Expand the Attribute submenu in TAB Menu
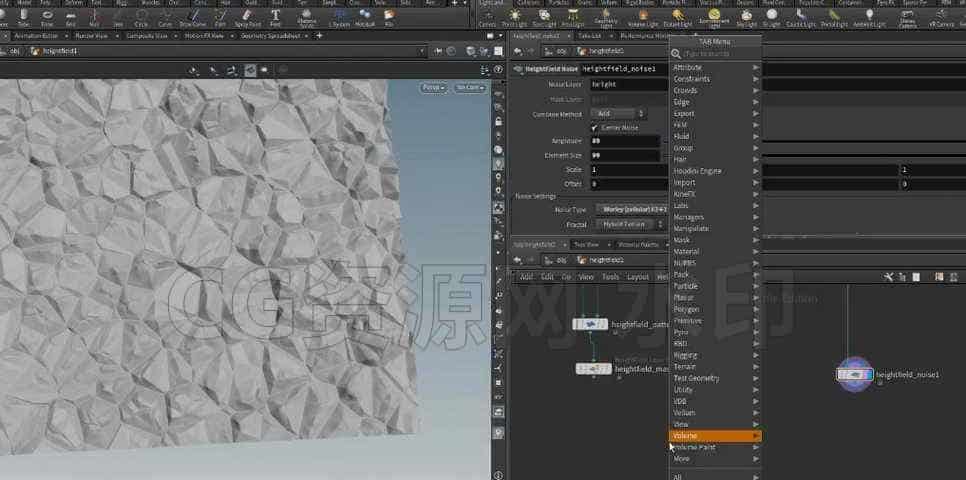 [x=715, y=67]
